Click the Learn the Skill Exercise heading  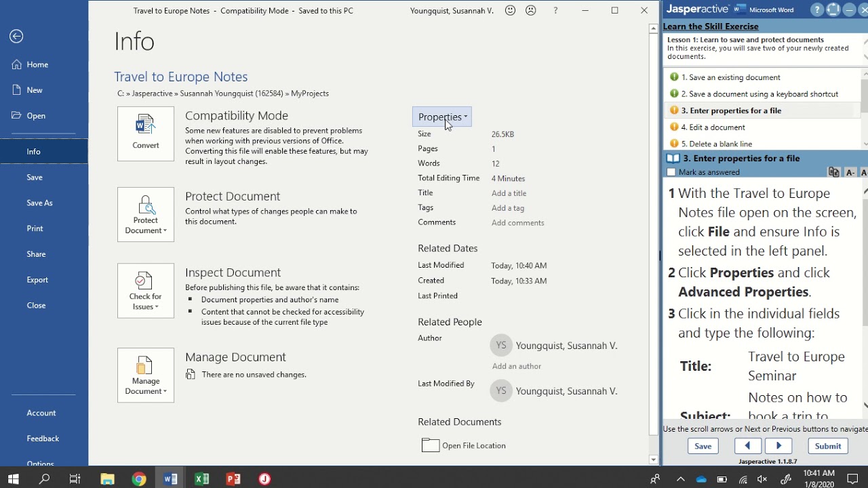coord(711,26)
